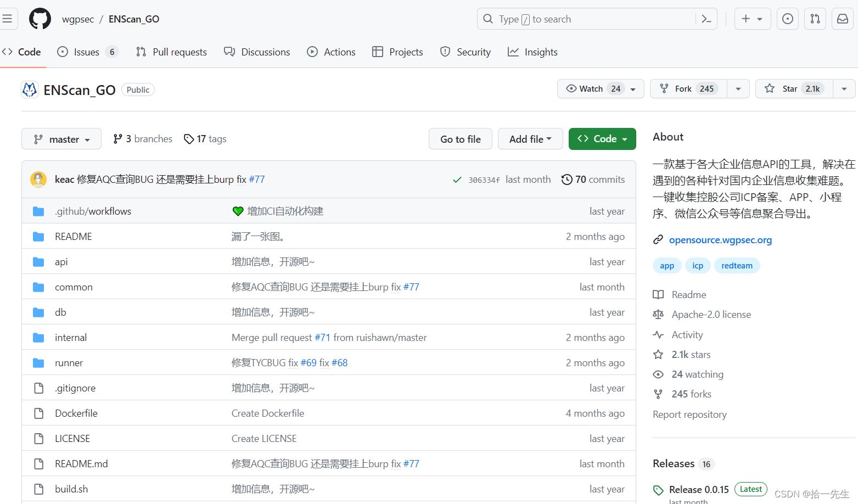Screen dimensions: 858x504
Task: View the green check commit status
Action: tap(457, 180)
